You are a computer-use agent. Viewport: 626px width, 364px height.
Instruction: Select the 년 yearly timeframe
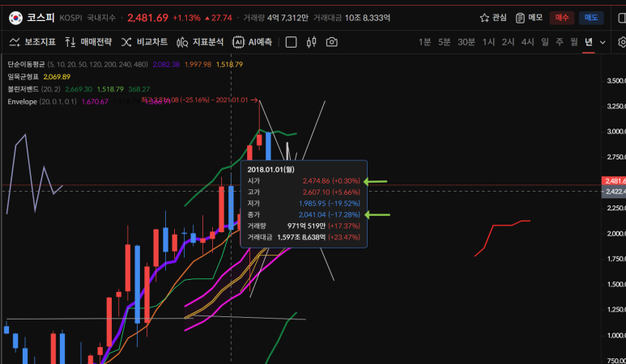coord(589,42)
